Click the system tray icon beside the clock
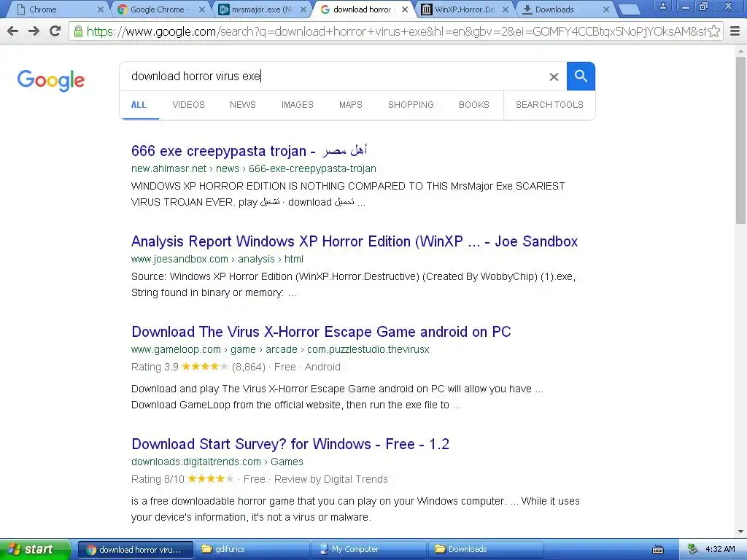This screenshot has width=747, height=560. coord(693,550)
